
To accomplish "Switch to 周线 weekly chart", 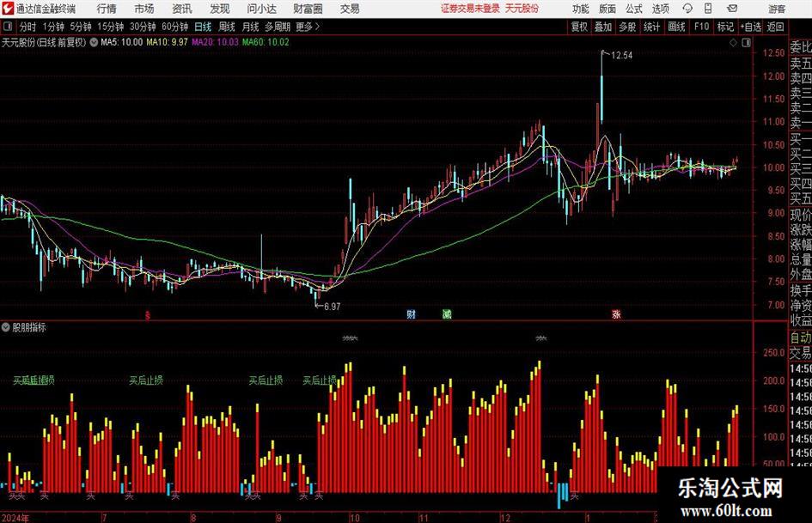I will [x=226, y=27].
